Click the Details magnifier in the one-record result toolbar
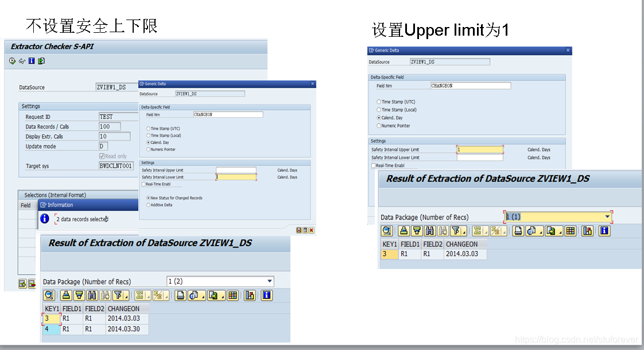 (x=386, y=231)
